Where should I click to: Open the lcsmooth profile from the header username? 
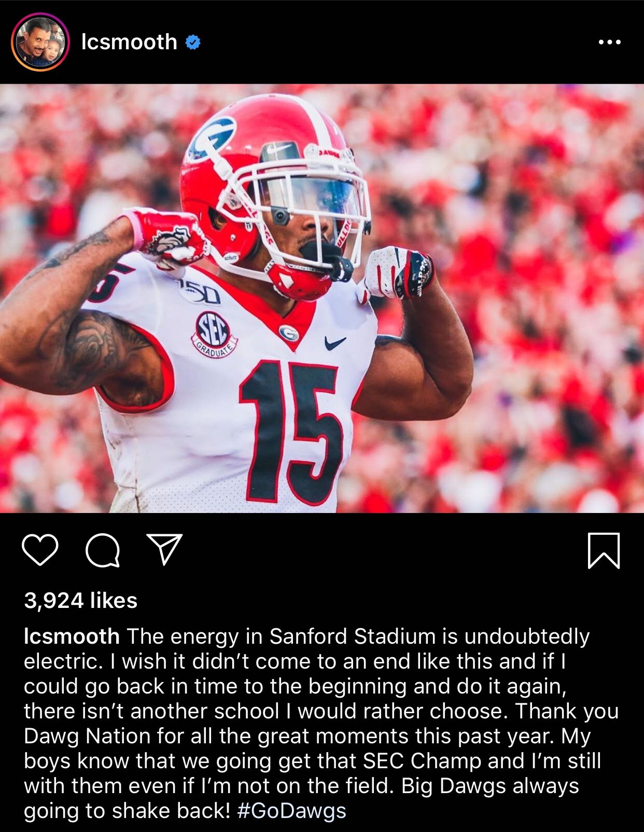[x=129, y=41]
